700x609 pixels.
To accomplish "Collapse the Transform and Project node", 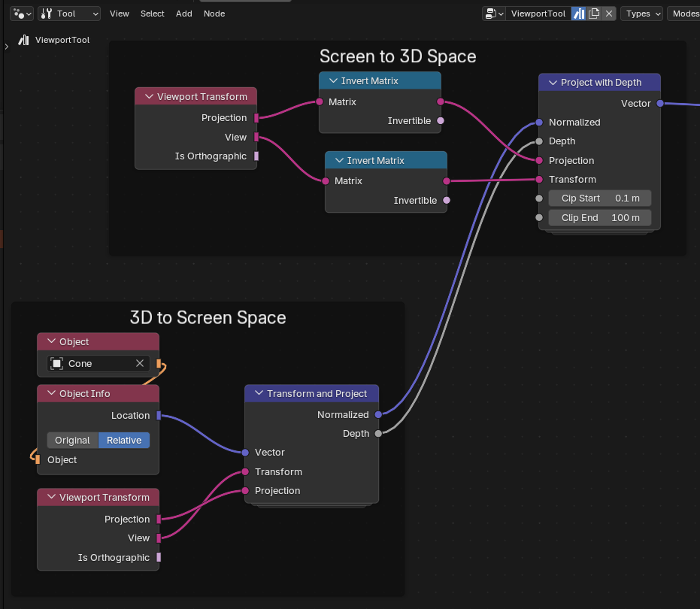I will tap(259, 393).
